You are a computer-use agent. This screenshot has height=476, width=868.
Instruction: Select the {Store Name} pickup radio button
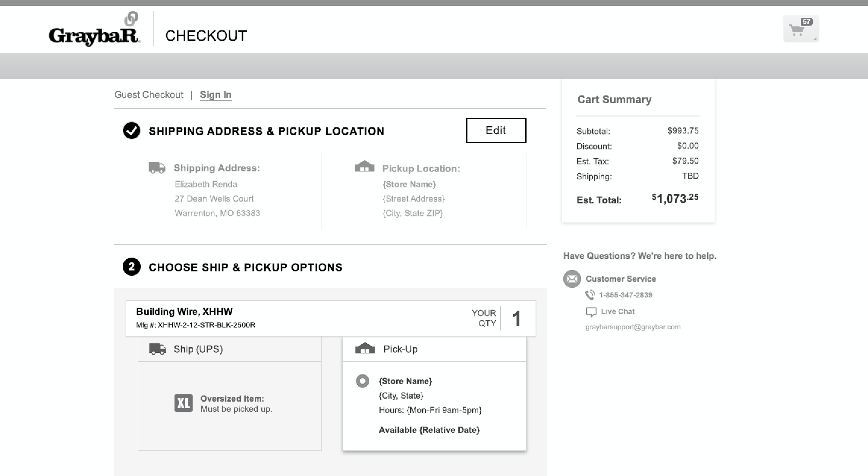362,381
